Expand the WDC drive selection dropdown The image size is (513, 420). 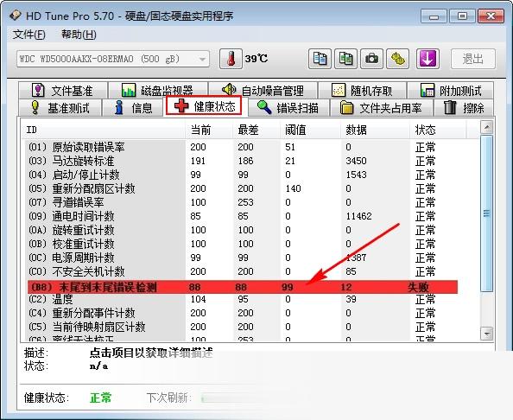(113, 59)
